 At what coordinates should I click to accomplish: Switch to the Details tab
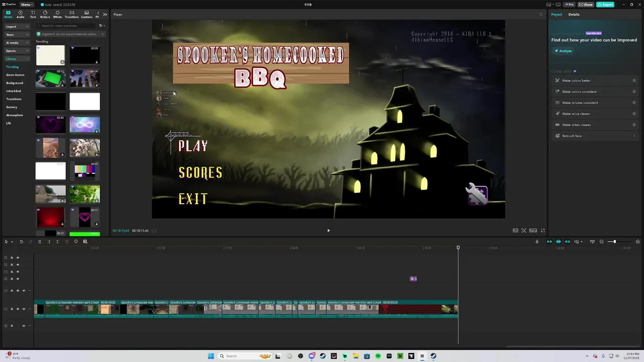click(574, 15)
